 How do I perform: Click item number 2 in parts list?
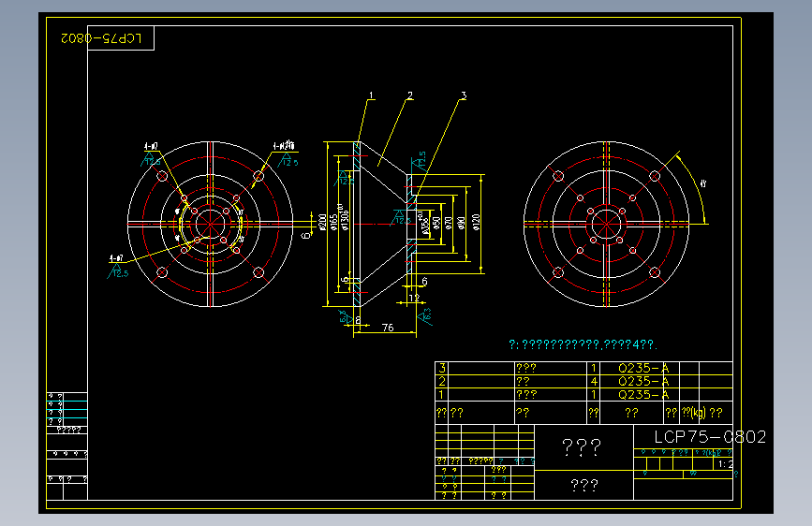[442, 381]
